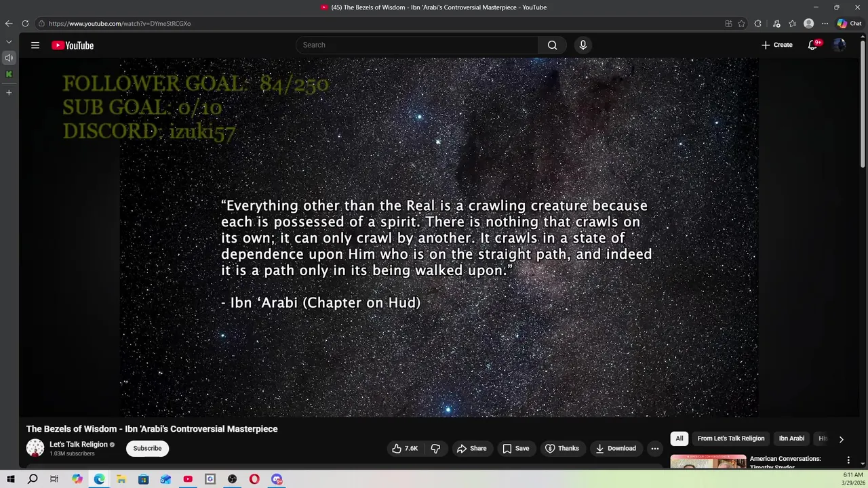Launch OBS Studio from the taskbar

(233, 479)
